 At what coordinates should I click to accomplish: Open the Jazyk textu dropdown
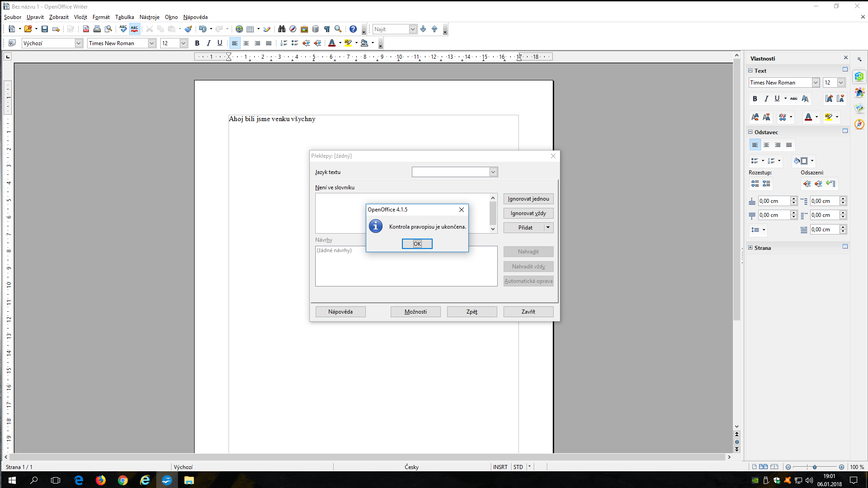(493, 172)
